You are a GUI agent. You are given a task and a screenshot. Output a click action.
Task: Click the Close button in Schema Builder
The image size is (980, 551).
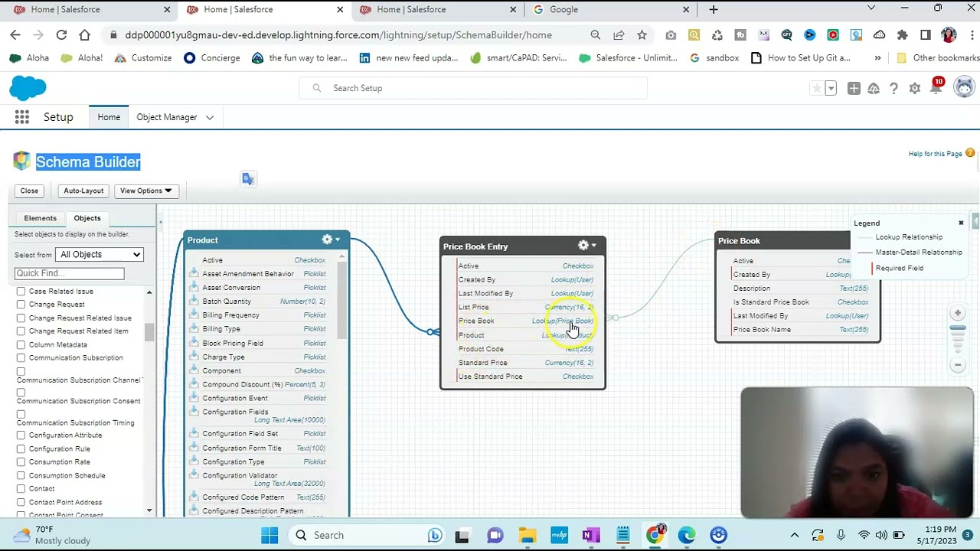pyautogui.click(x=29, y=191)
